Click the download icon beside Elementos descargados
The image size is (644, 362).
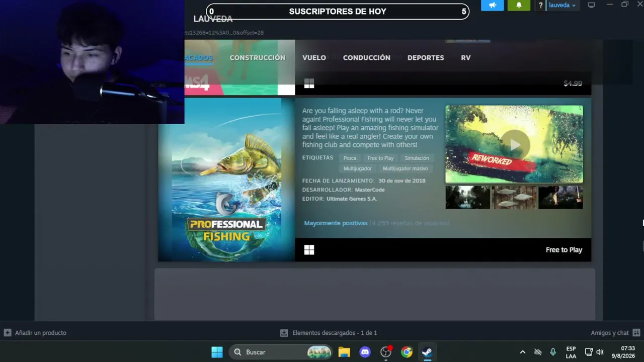click(284, 333)
